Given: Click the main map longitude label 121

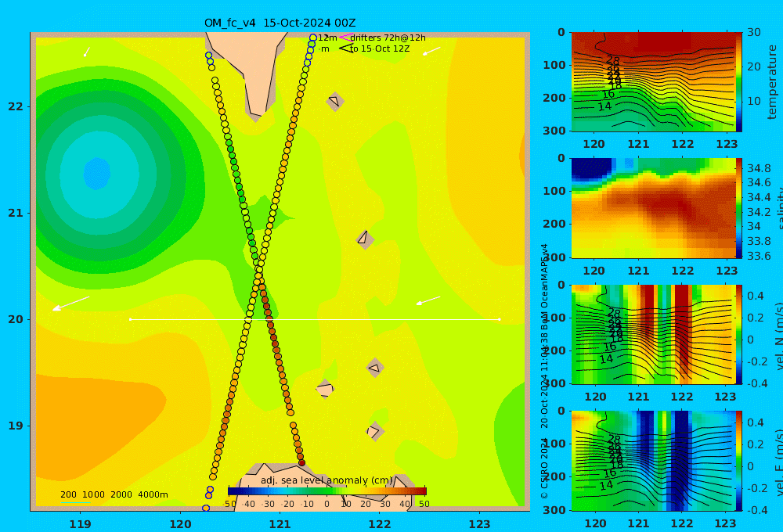Looking at the screenshot, I should [280, 524].
